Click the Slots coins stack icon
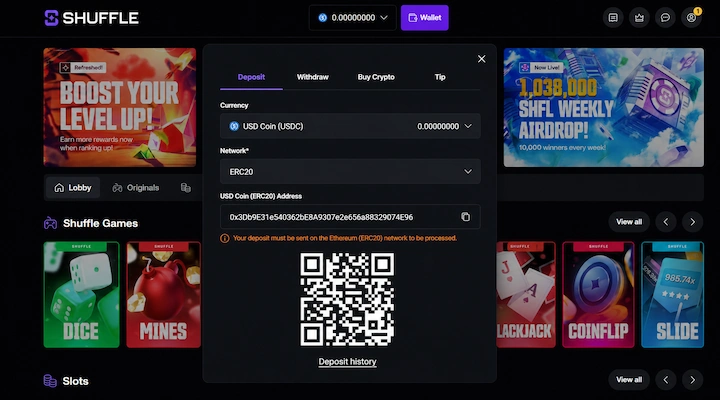Image resolution: width=720 pixels, height=400 pixels. 50,381
